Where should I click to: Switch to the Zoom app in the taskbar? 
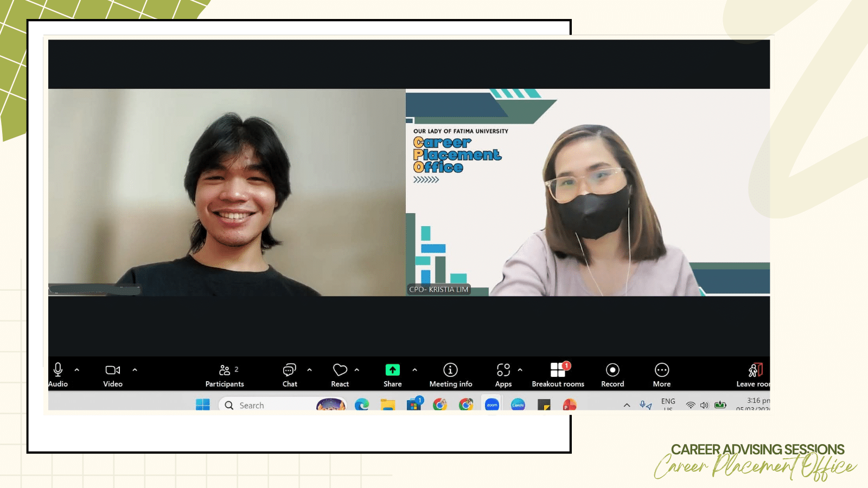(x=492, y=404)
